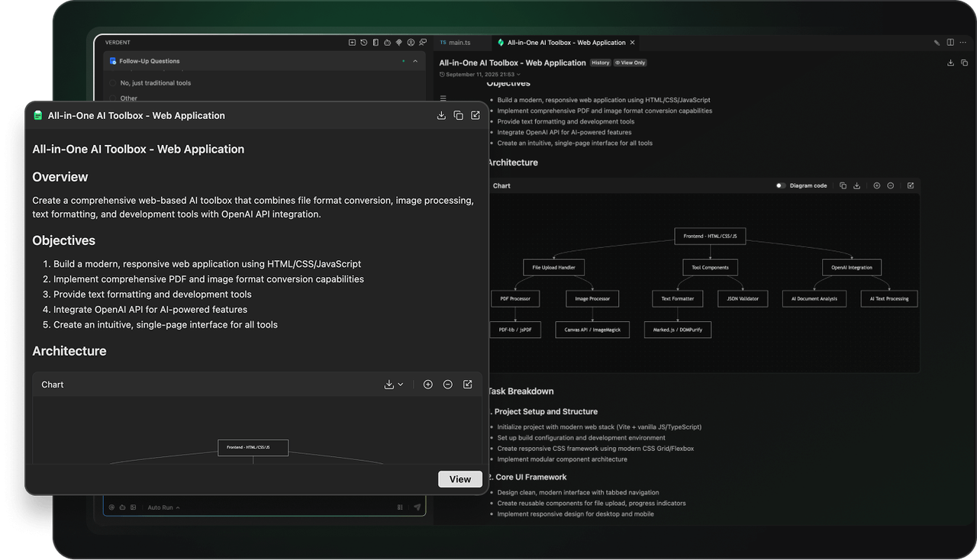The width and height of the screenshot is (977, 560).
Task: Click the View button
Action: click(x=459, y=479)
